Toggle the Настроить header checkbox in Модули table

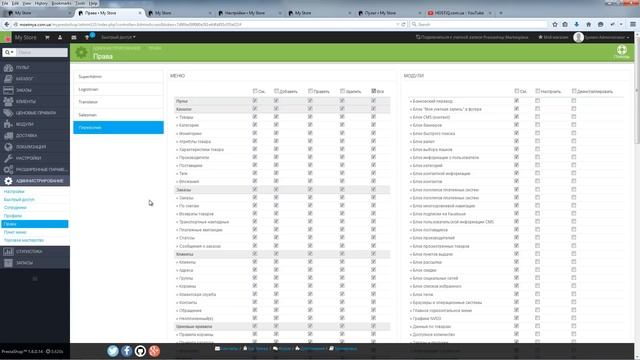(x=538, y=91)
